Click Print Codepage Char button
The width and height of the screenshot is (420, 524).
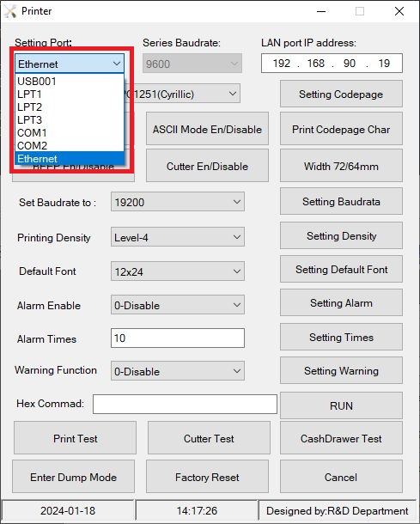coord(341,129)
